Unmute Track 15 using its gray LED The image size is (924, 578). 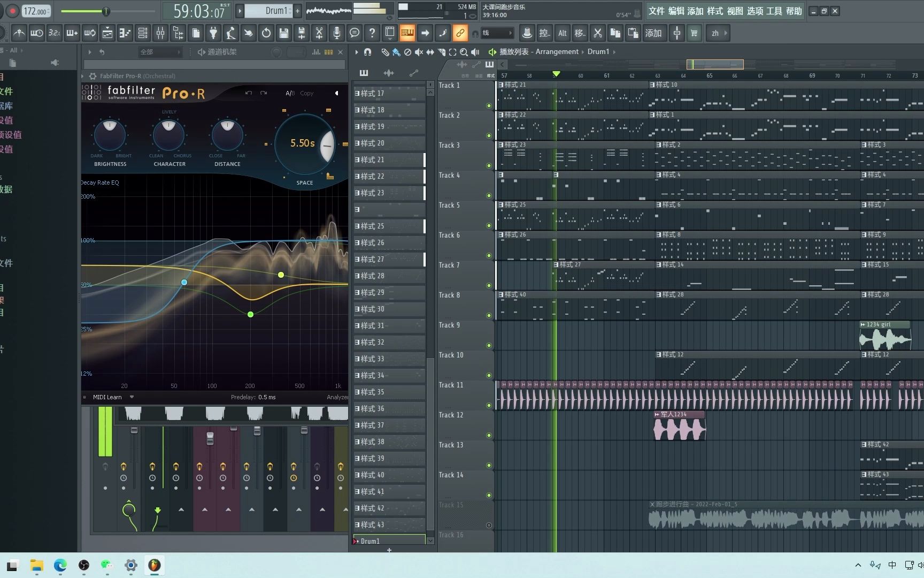489,525
